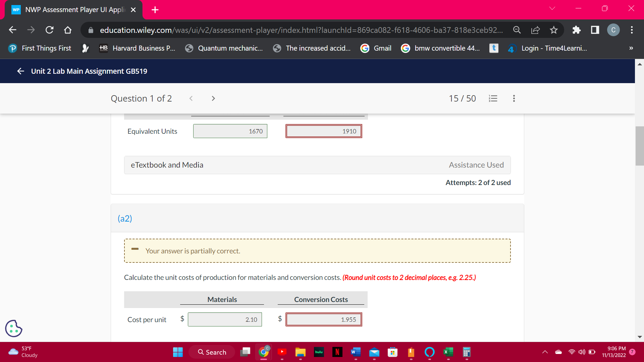Screen dimensions: 644x362
Task: Click the browser reload icon
Action: tap(49, 30)
